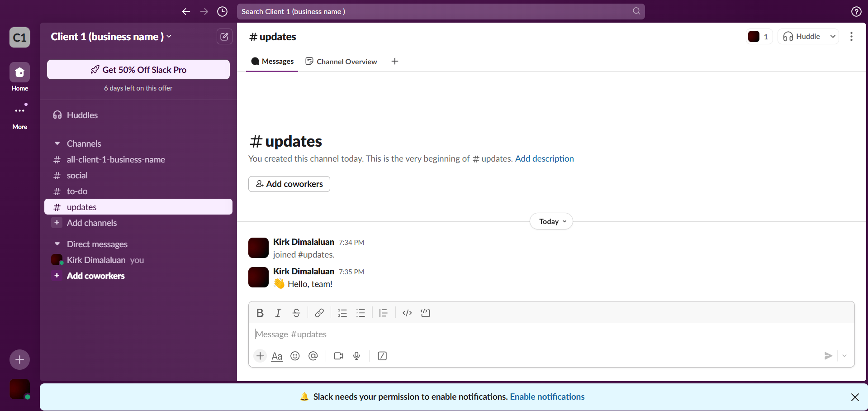The width and height of the screenshot is (868, 411).
Task: Click the ordered list icon
Action: click(342, 313)
